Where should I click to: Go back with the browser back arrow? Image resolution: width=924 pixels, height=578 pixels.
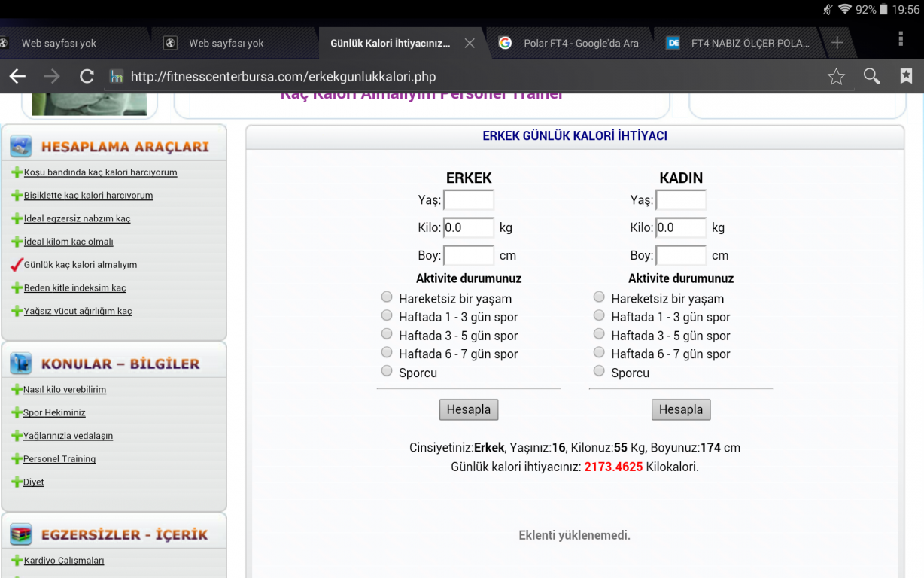17,76
